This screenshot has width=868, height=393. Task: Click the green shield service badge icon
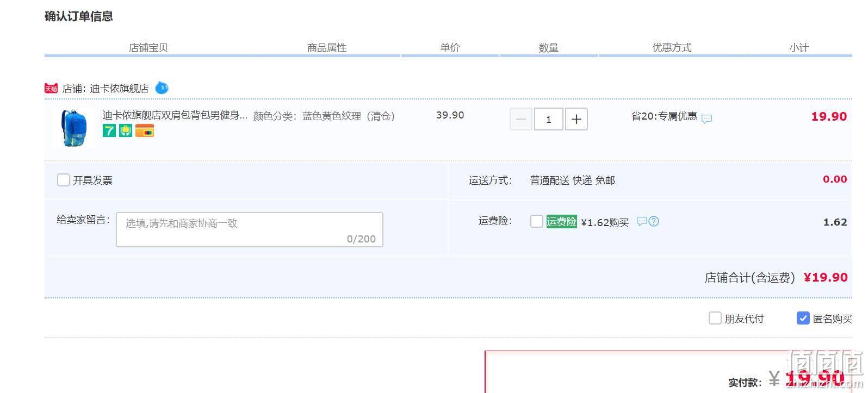(126, 130)
